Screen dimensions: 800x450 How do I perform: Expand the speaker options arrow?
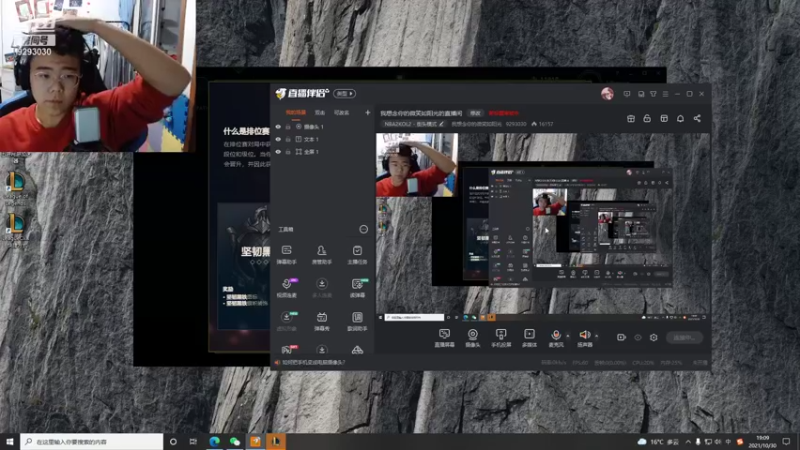click(596, 336)
